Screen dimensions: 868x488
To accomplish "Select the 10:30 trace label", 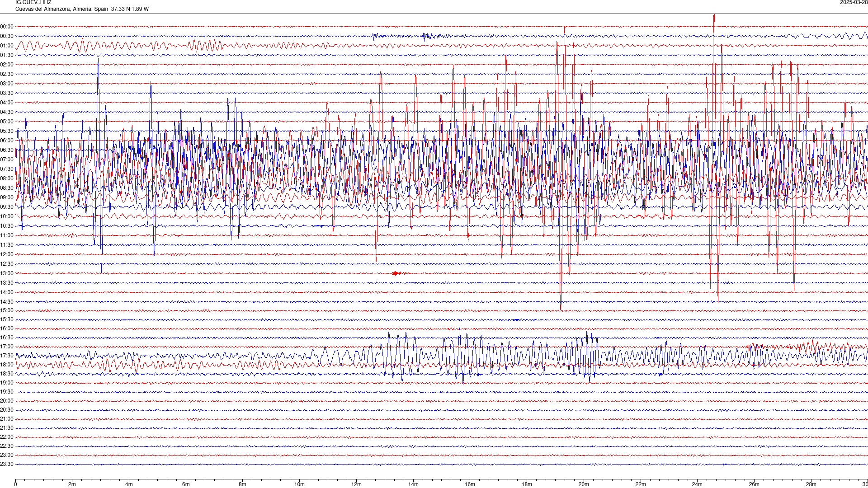I will pos(7,226).
